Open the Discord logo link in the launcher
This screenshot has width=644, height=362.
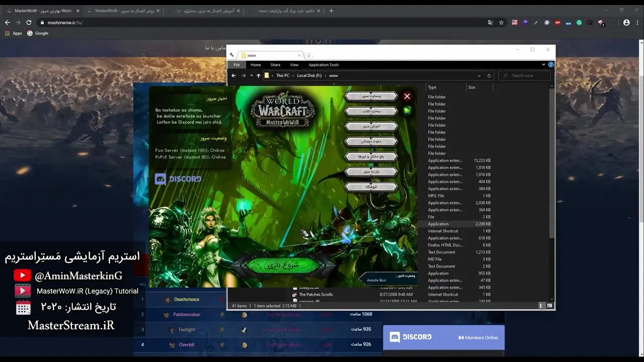pyautogui.click(x=178, y=179)
